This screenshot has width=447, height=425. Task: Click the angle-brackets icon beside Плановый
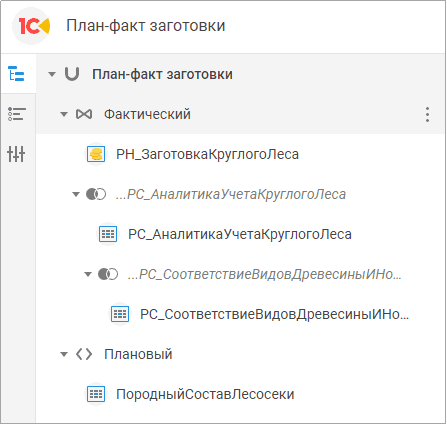click(84, 354)
